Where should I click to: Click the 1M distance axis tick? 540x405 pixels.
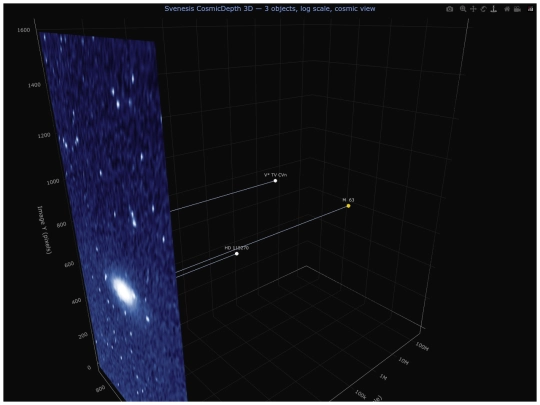(384, 377)
